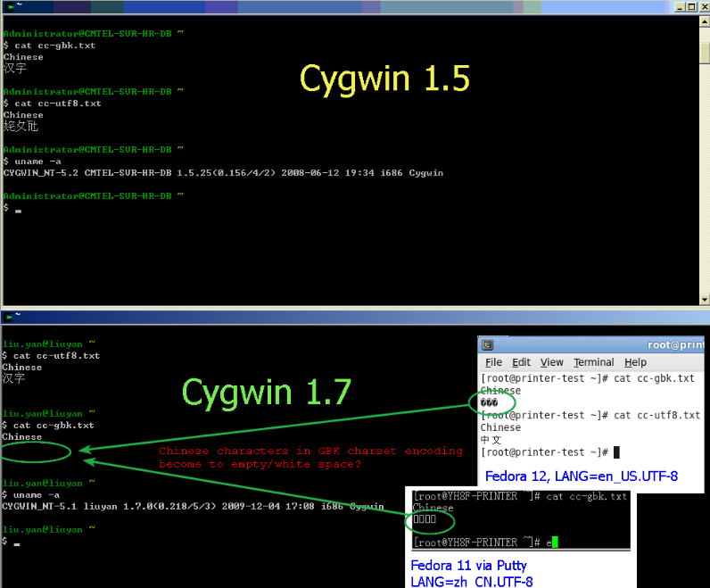Open File menu in Fedora terminal

click(493, 362)
